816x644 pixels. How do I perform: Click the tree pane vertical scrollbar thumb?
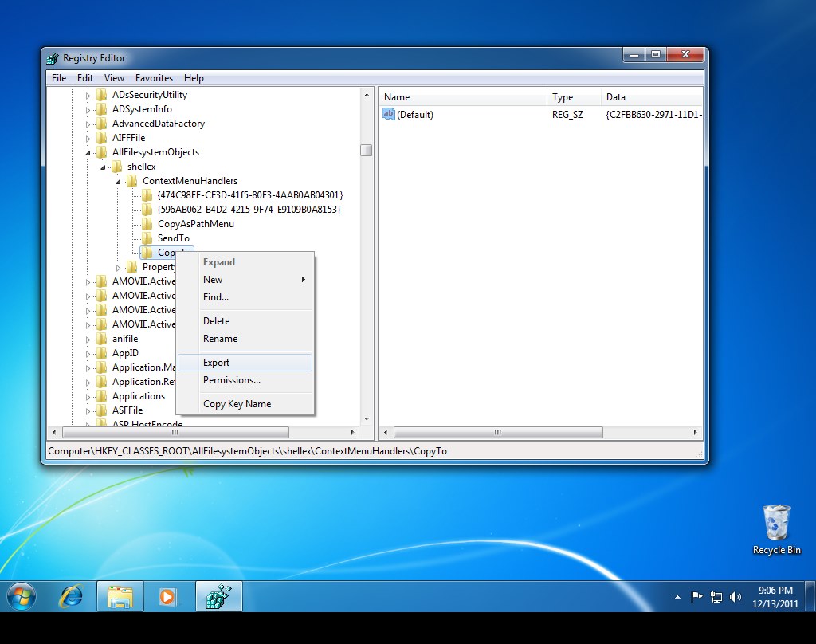[x=367, y=150]
